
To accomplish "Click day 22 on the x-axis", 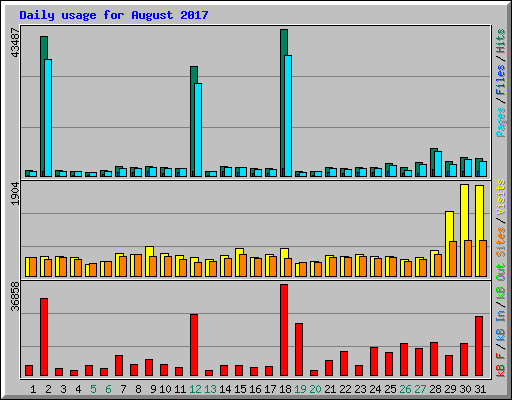I will [345, 389].
